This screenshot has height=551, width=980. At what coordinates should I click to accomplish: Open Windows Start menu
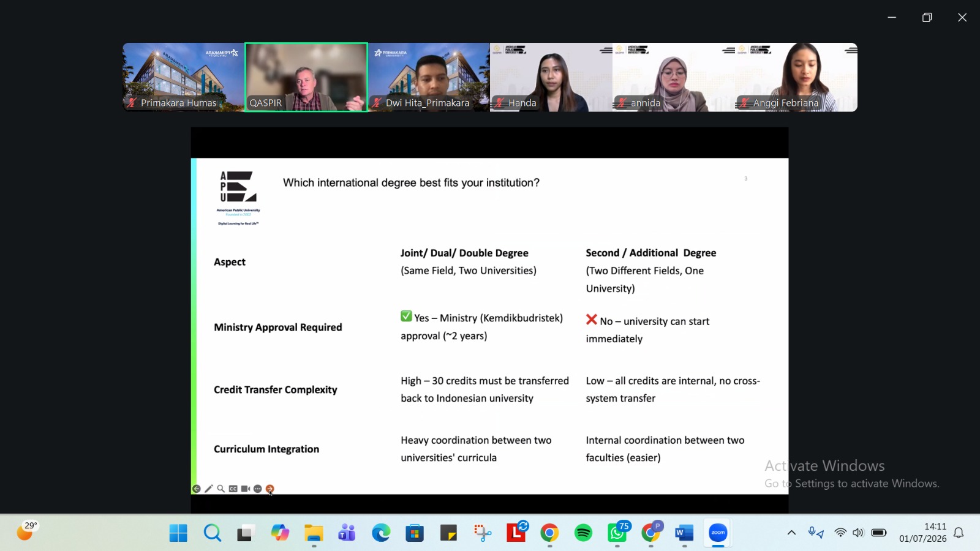click(178, 533)
